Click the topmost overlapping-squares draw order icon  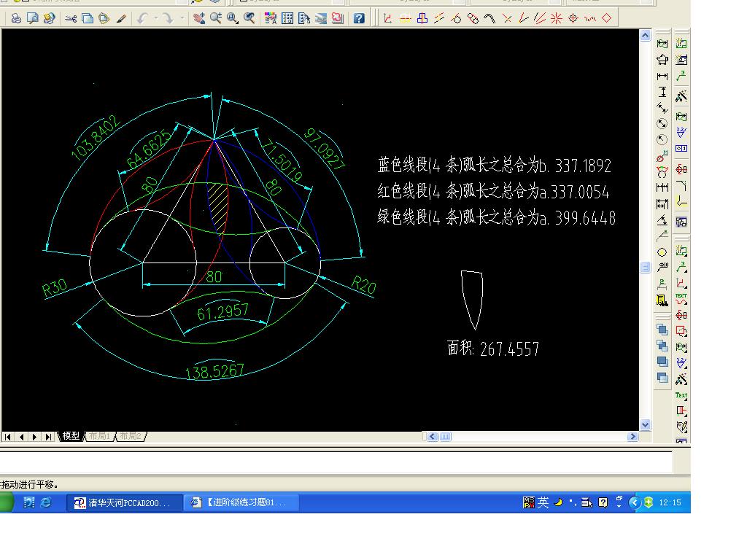pyautogui.click(x=662, y=330)
